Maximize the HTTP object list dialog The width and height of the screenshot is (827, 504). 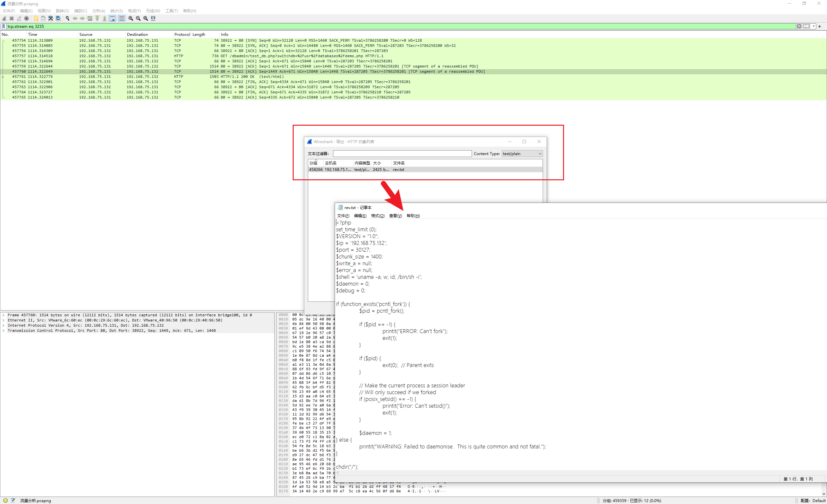tap(524, 142)
